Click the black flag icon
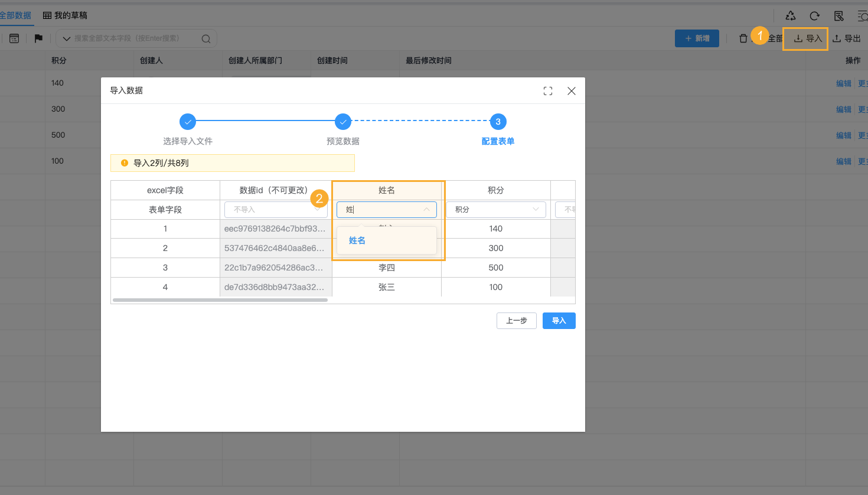Image resolution: width=868 pixels, height=495 pixels. 38,38
